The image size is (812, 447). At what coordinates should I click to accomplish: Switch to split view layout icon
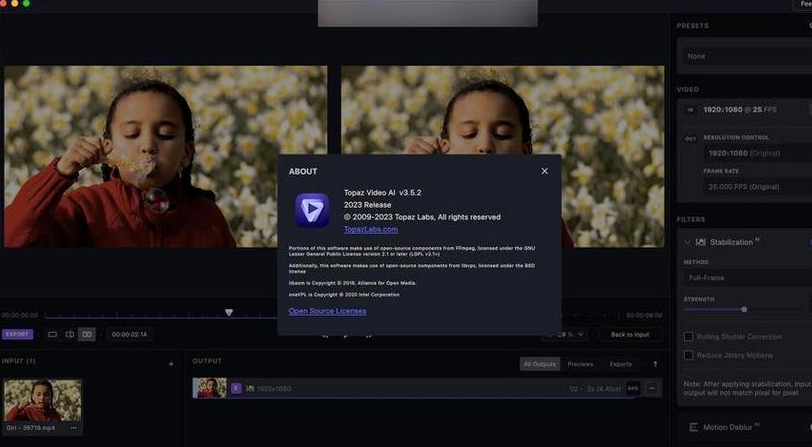(x=70, y=335)
